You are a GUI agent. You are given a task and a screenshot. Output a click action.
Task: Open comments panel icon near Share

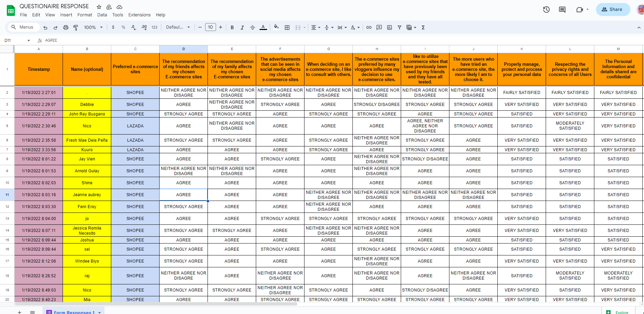click(x=562, y=10)
